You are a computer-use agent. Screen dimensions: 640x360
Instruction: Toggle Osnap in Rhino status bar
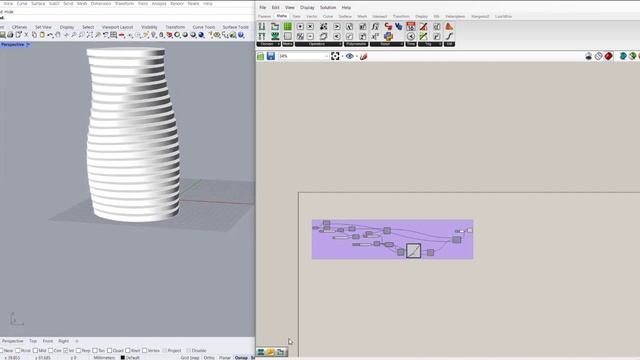click(241, 358)
